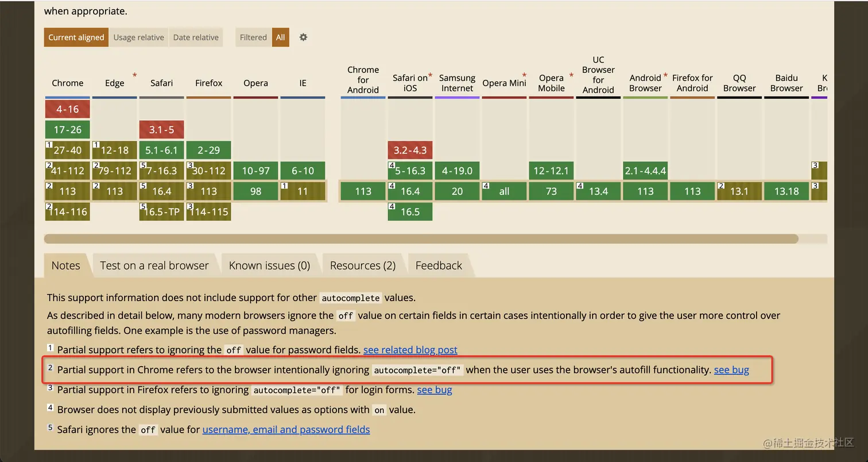Open the Test on a real browser tab
The image size is (868, 462).
click(x=154, y=265)
